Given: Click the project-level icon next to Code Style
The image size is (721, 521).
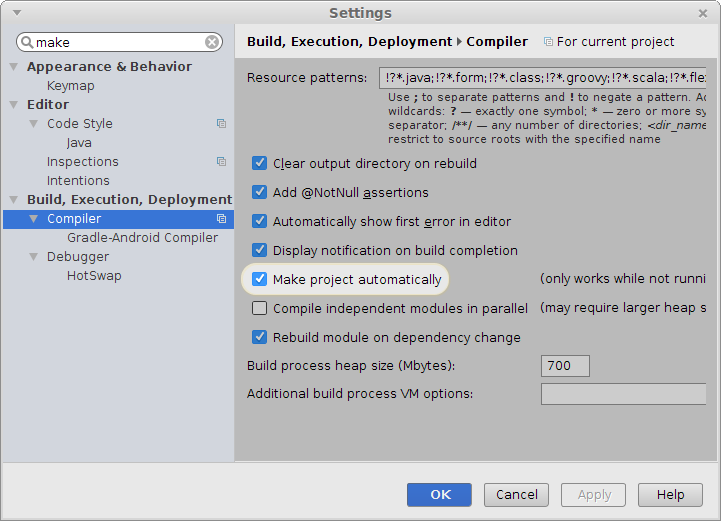Looking at the screenshot, I should click(x=221, y=124).
